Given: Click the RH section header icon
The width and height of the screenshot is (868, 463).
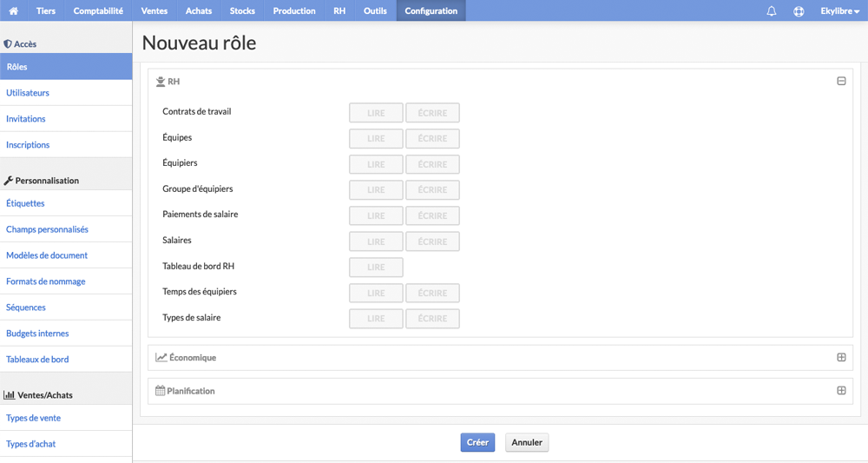Looking at the screenshot, I should pos(161,82).
